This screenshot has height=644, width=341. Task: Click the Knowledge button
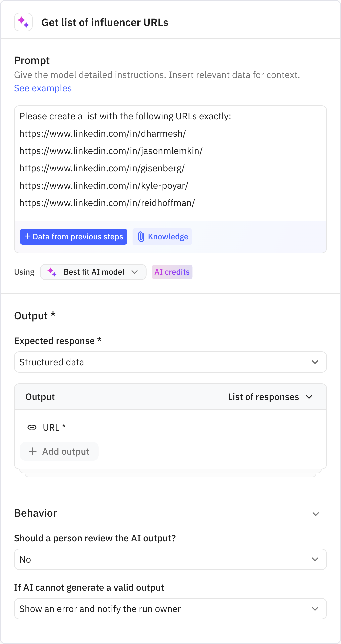(162, 236)
